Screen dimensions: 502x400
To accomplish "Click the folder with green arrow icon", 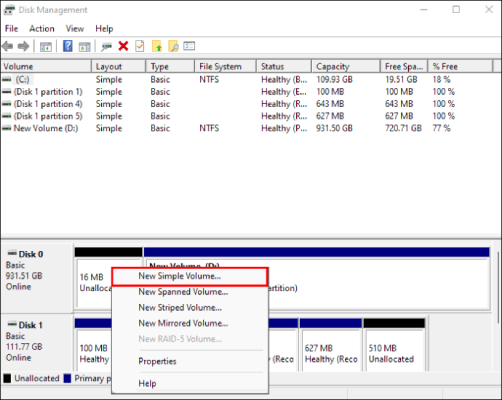I will [x=157, y=46].
